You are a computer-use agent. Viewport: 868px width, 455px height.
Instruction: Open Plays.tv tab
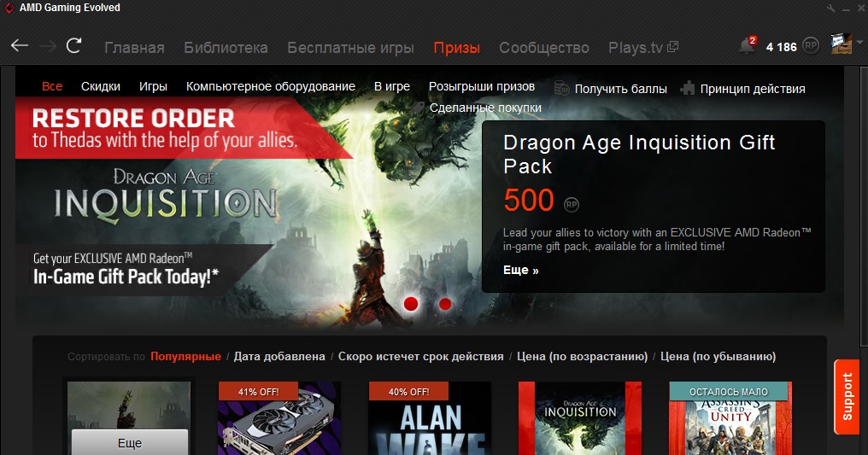point(636,48)
